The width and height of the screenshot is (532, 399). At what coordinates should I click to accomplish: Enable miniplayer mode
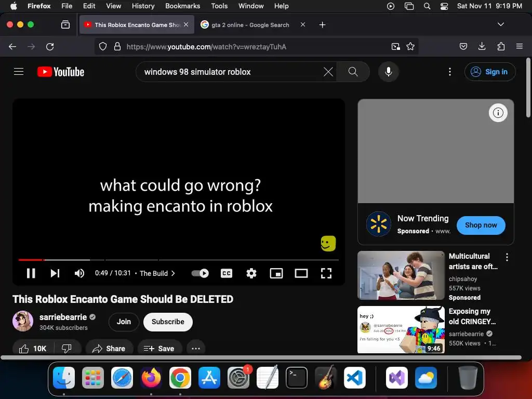click(x=276, y=273)
